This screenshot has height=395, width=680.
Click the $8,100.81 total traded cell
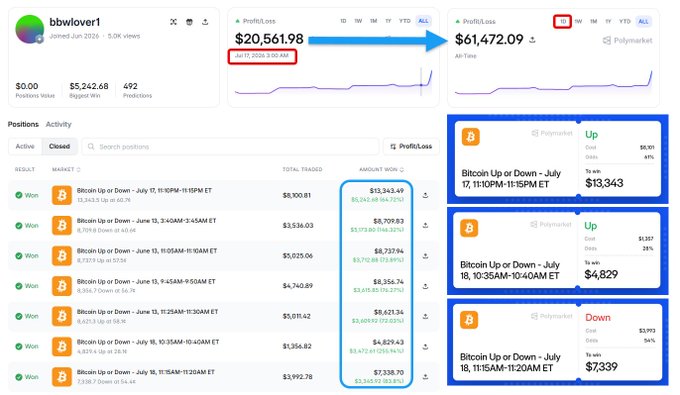pos(297,196)
